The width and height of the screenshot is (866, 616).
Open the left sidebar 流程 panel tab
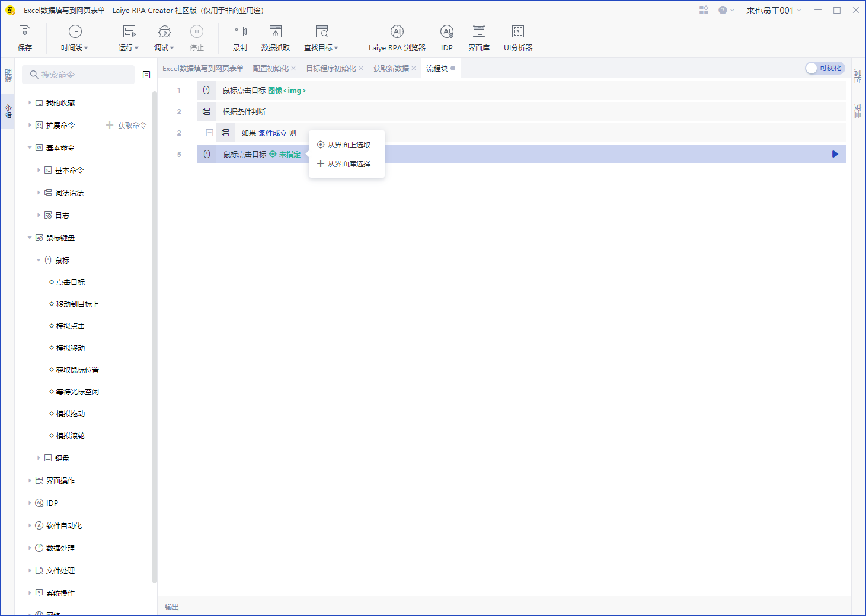[x=8, y=75]
